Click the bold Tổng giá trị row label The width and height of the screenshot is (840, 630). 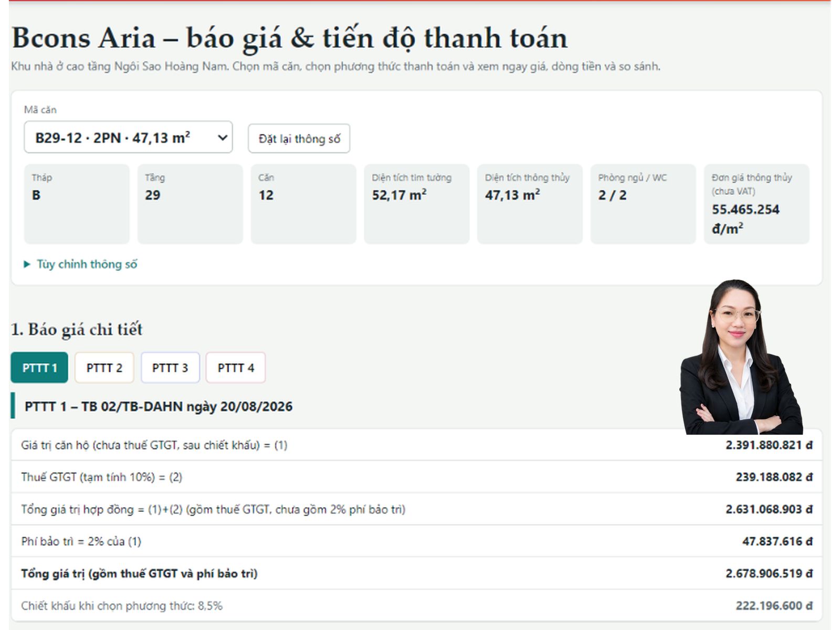pos(139,573)
